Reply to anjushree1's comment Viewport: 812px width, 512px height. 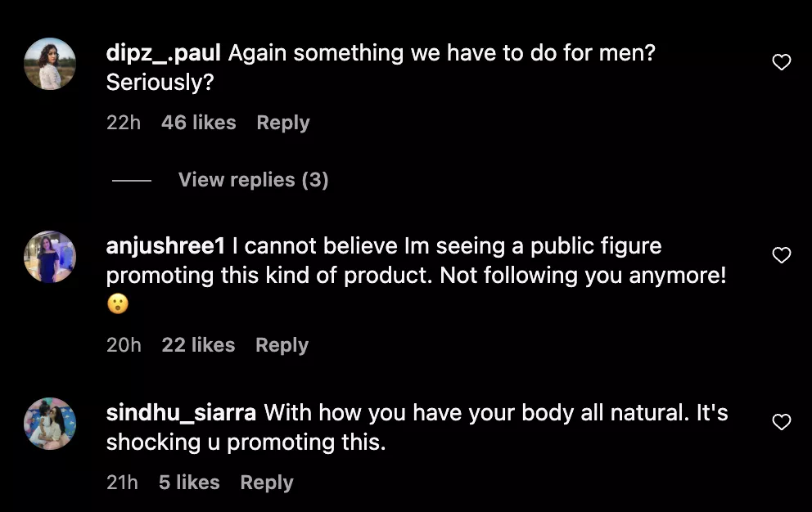pos(282,345)
